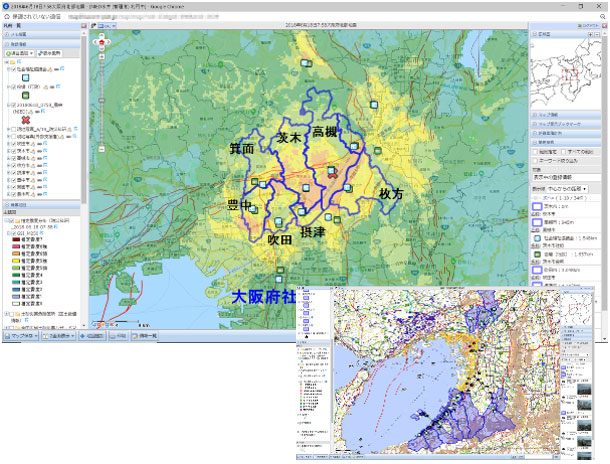Viewport: 610px width, 464px height.
Task: Select the root folder icon in layer tree
Action: [12, 62]
